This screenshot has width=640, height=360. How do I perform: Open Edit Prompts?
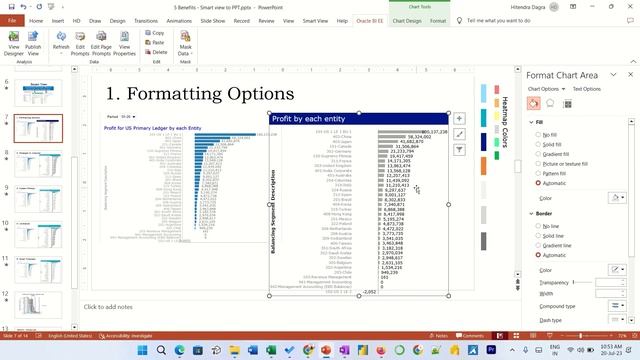(80, 43)
